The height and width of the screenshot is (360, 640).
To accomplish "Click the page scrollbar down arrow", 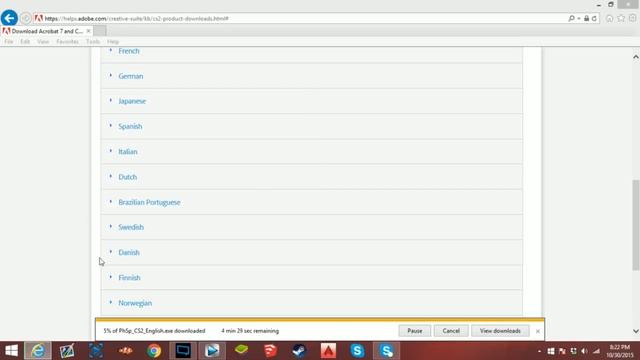I will click(636, 331).
